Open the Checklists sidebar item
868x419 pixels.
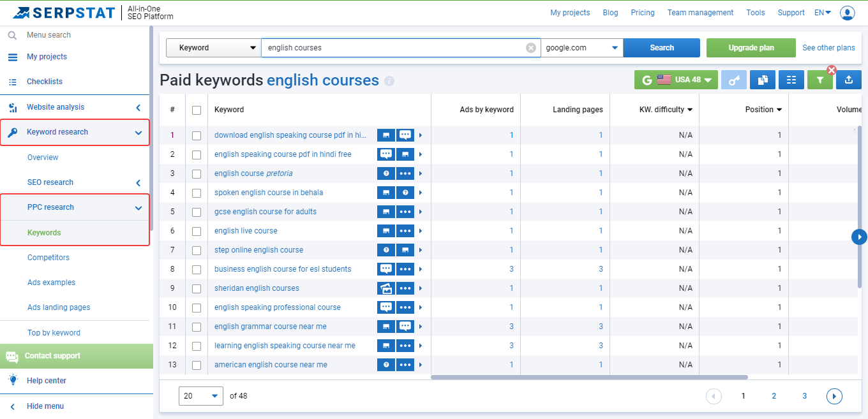[x=45, y=82]
